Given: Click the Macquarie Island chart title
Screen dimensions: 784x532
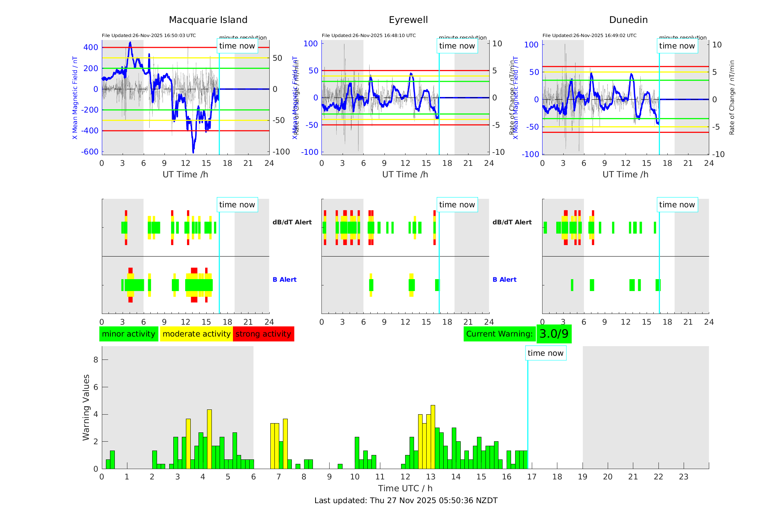Looking at the screenshot, I should point(208,20).
